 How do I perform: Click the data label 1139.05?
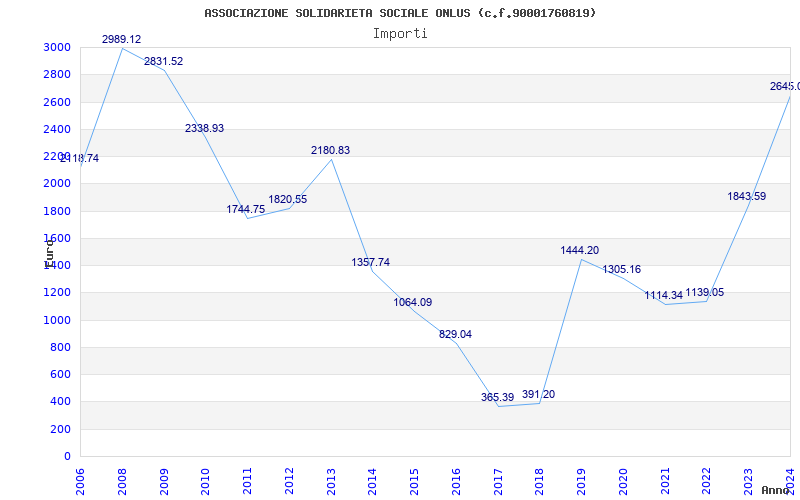pos(705,292)
